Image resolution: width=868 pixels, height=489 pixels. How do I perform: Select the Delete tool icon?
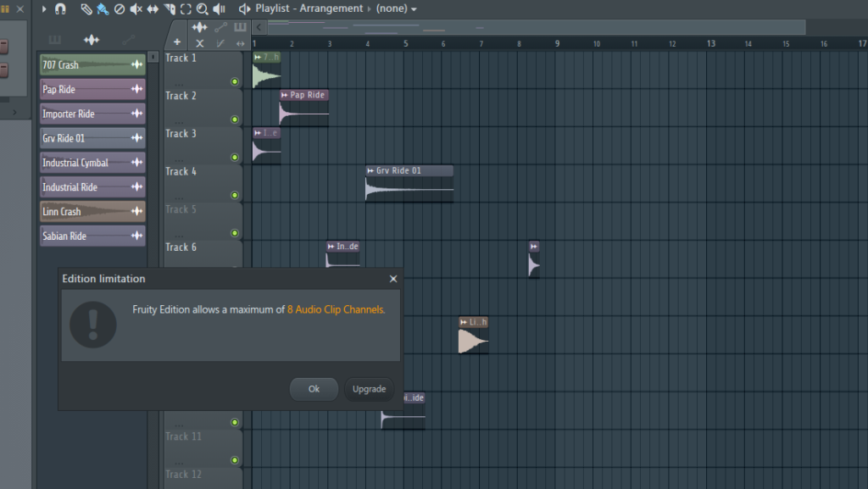(120, 8)
